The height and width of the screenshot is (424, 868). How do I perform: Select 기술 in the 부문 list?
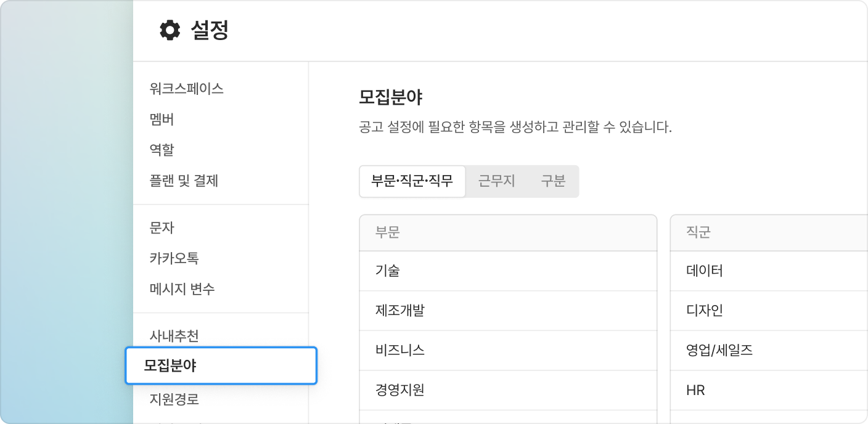point(387,271)
